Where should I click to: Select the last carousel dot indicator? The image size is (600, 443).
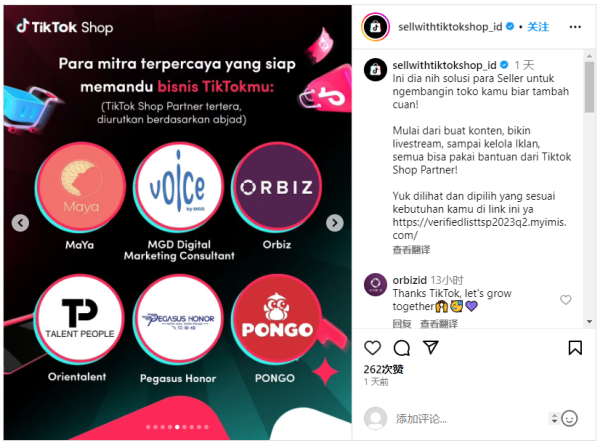(x=206, y=427)
